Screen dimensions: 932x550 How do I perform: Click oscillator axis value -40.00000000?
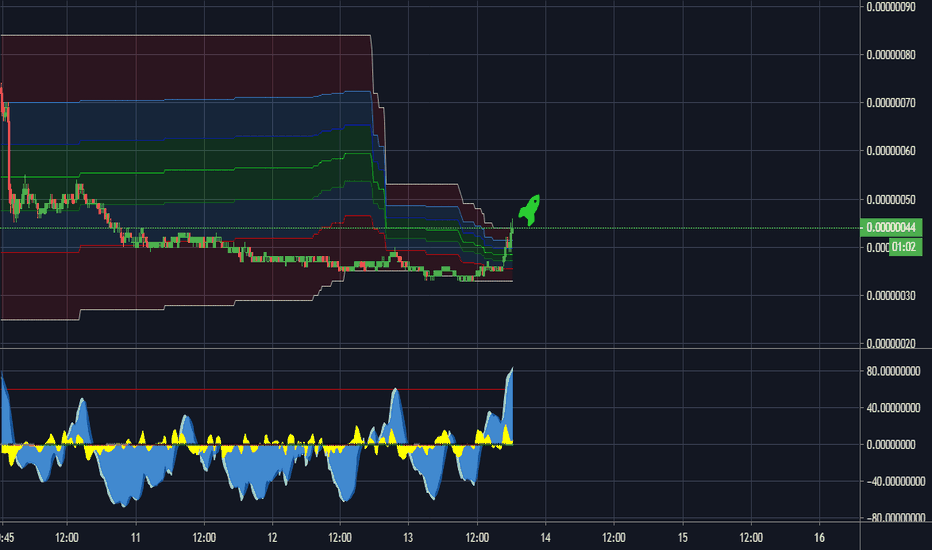pyautogui.click(x=895, y=482)
